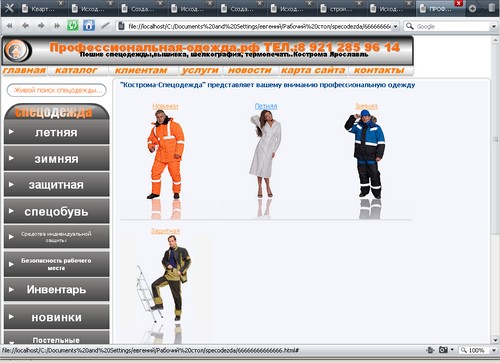Go to the home page icon

[89, 26]
